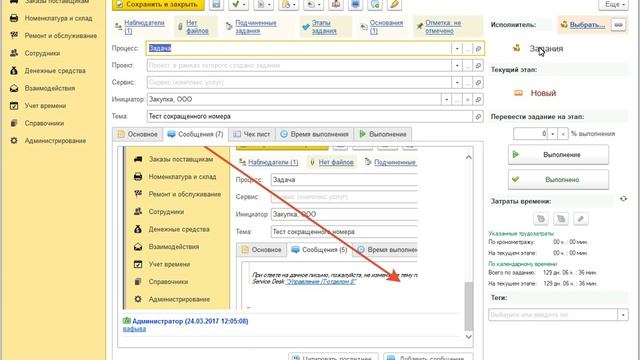Image resolution: width=640 pixels, height=360 pixels.
Task: Click Сохранить и закрыть button
Action: coord(158,4)
